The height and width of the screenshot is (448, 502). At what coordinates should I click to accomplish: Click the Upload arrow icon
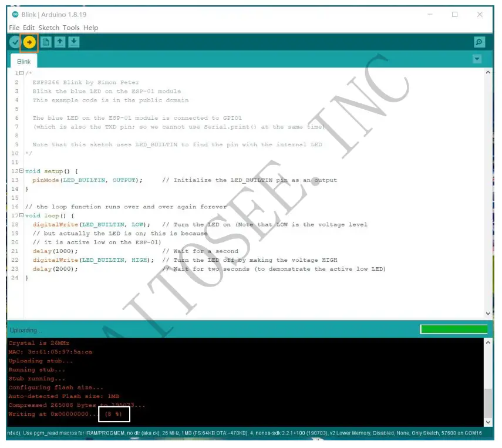29,42
